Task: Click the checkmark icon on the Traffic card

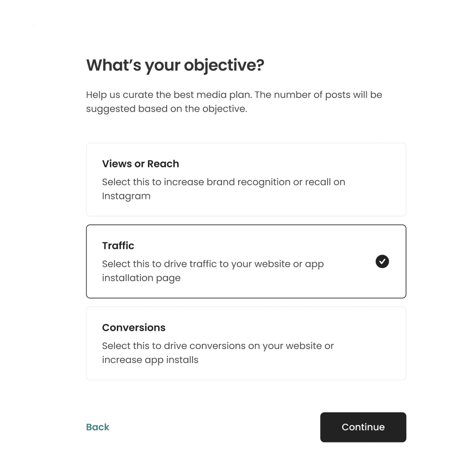Action: coord(382,262)
